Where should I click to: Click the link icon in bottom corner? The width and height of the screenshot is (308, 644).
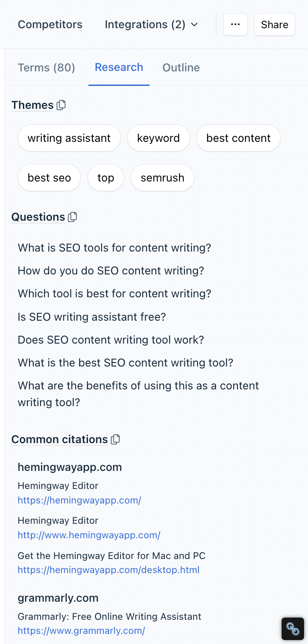point(293,629)
